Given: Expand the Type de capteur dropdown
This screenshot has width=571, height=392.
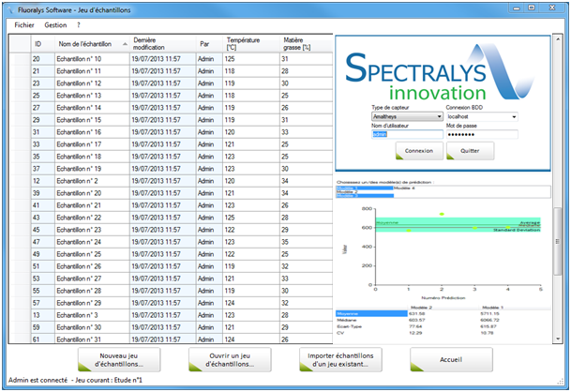Looking at the screenshot, I should (439, 116).
